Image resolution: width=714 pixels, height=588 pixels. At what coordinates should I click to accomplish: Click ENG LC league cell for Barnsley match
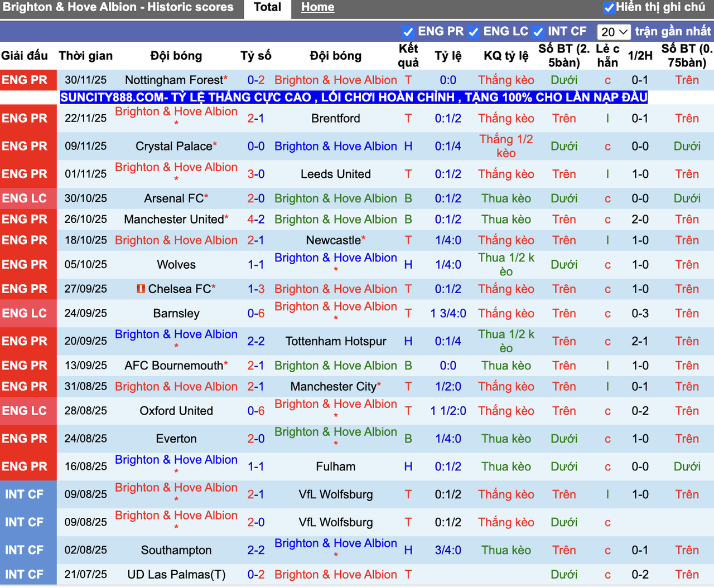(28, 313)
